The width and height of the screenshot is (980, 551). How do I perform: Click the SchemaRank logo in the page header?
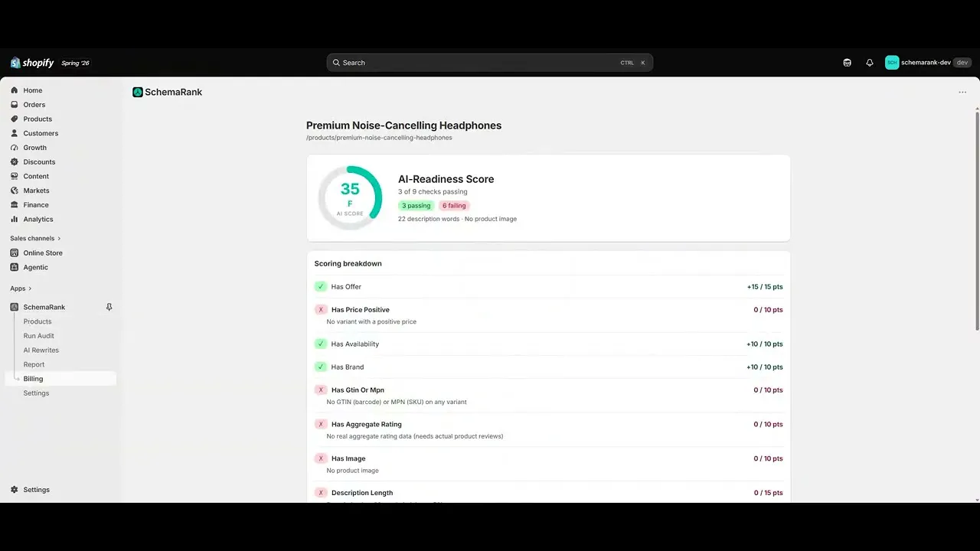point(138,92)
